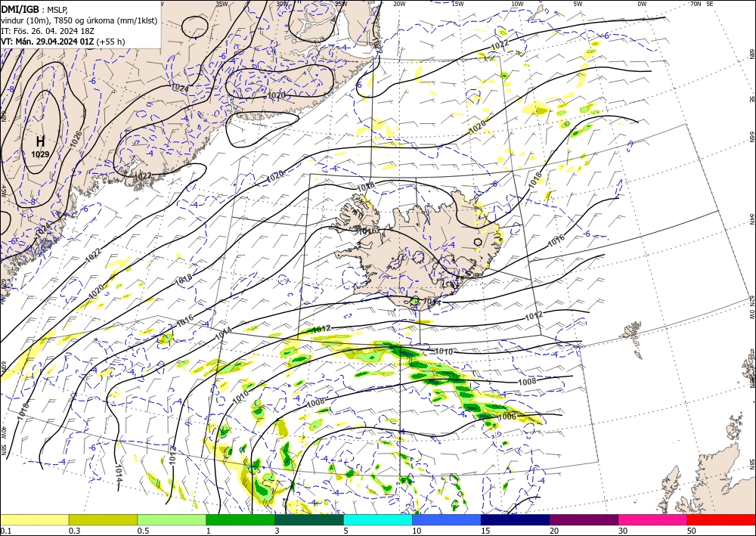
Task: Click the '30W' longitude label
Action: (x=282, y=4)
